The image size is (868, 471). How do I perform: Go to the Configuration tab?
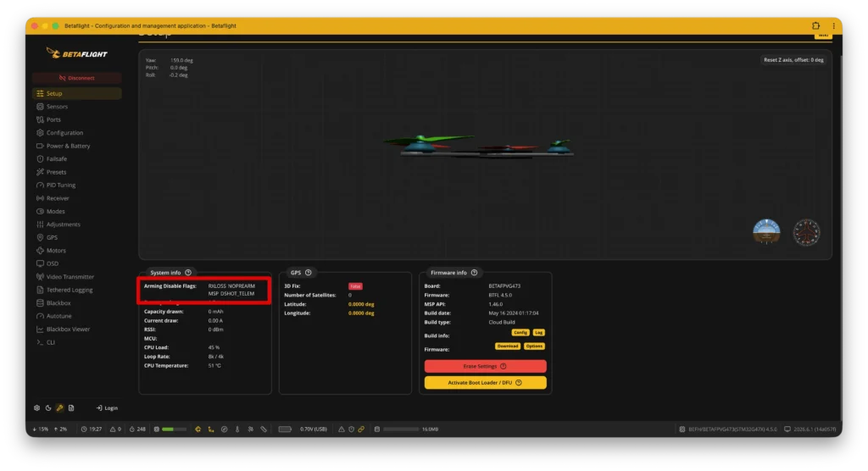(77, 133)
